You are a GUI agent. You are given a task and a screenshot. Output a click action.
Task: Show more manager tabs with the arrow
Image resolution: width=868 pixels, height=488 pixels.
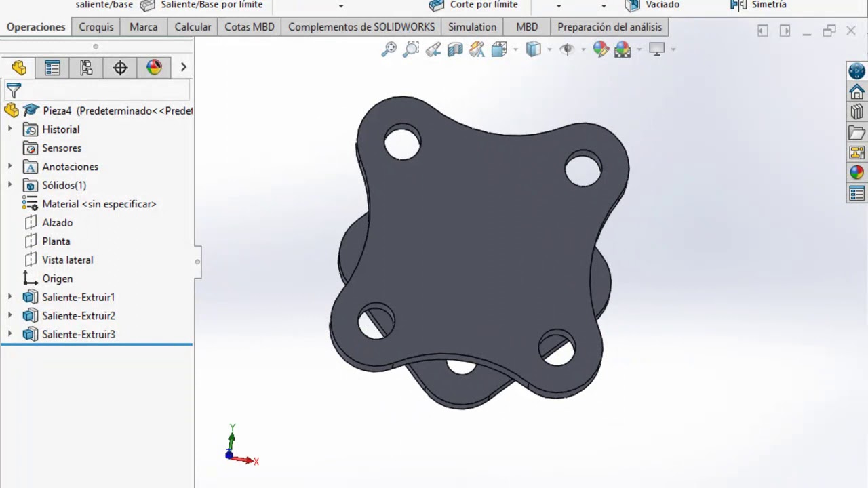[183, 67]
